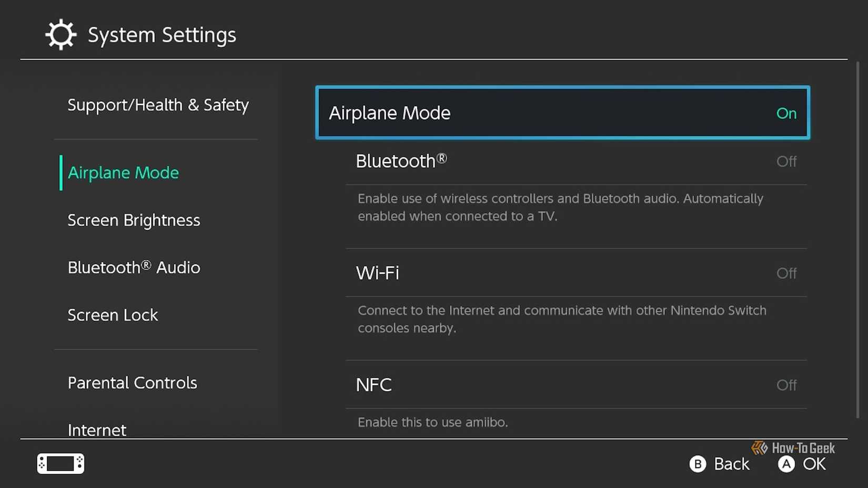Open Internet settings in sidebar
868x488 pixels.
[x=97, y=430]
